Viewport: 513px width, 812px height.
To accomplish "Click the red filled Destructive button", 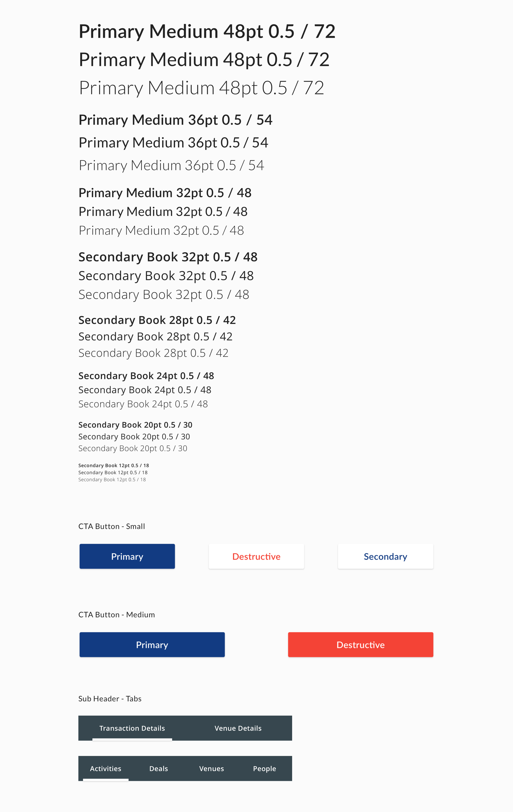I will pyautogui.click(x=360, y=645).
